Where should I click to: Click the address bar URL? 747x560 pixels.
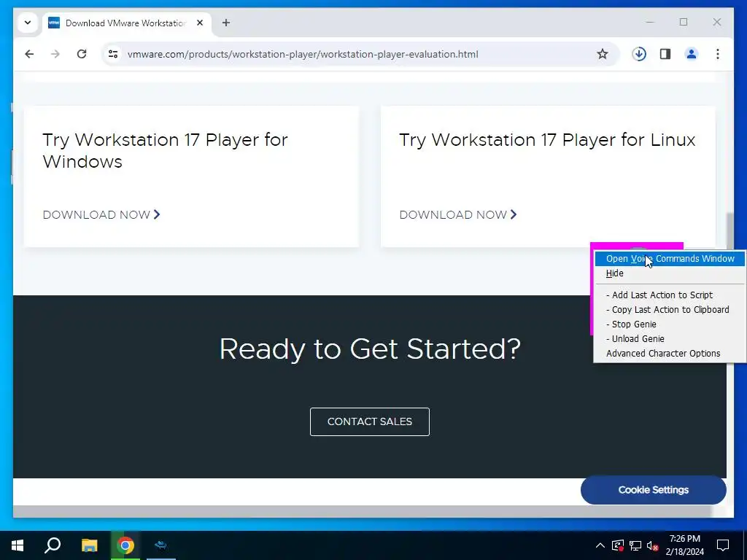[x=303, y=54]
